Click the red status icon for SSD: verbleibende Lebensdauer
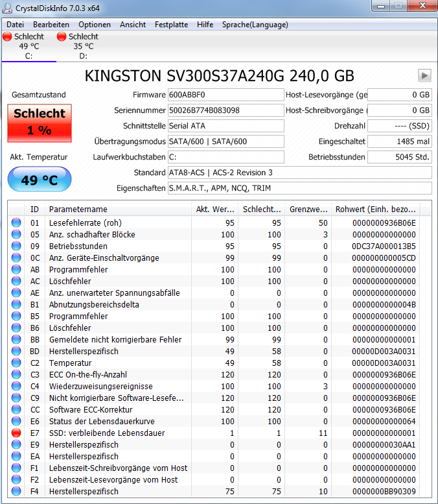Viewport: 438px width, 504px height. [16, 433]
